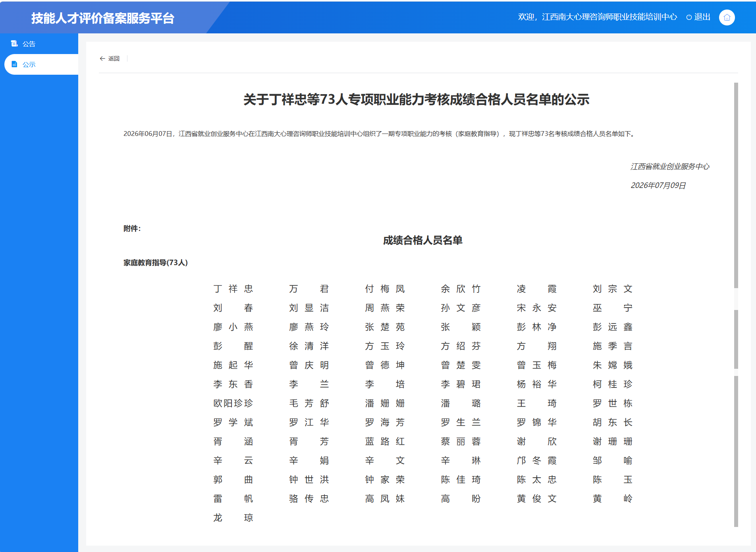Click the 退出 logout power icon
The width and height of the screenshot is (756, 552).
tap(689, 17)
